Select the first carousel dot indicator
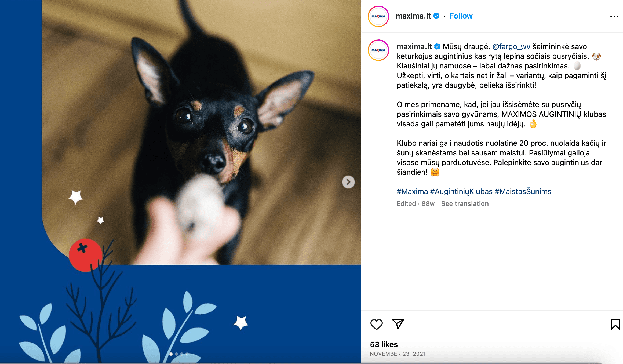This screenshot has width=623, height=364. [171, 354]
